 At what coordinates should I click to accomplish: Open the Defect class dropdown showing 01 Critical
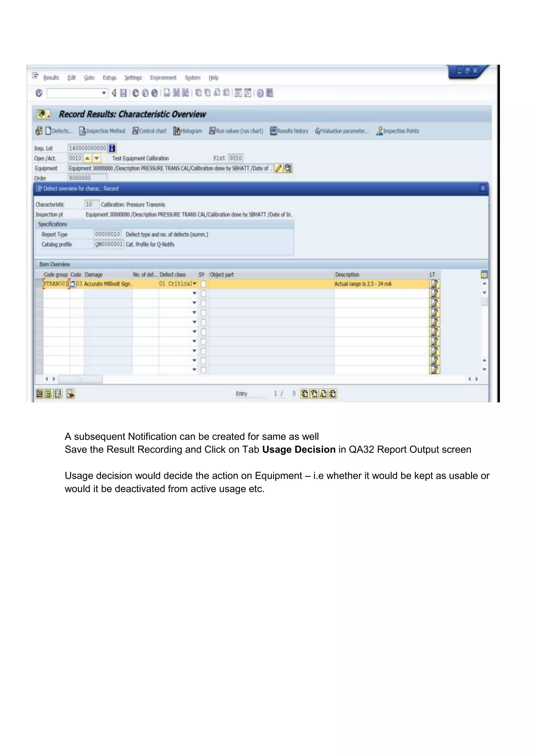(194, 284)
